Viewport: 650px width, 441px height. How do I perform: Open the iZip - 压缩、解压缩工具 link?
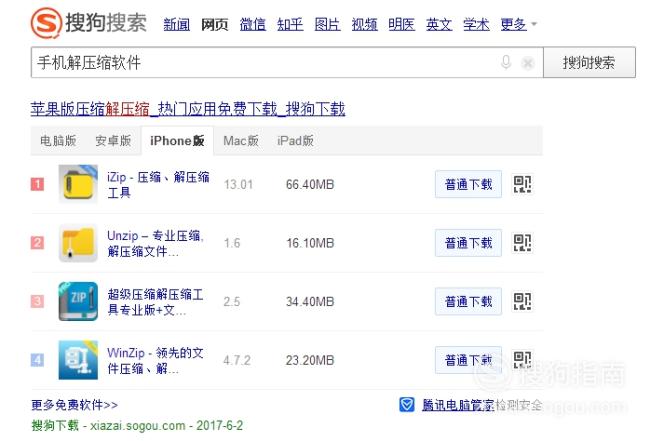158,184
